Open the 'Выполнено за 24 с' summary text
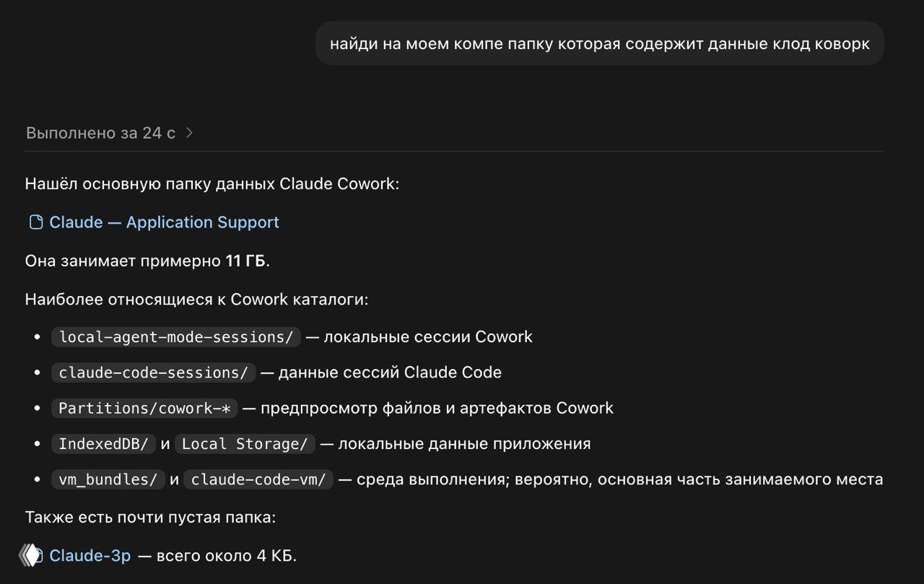The image size is (924, 584). click(100, 133)
